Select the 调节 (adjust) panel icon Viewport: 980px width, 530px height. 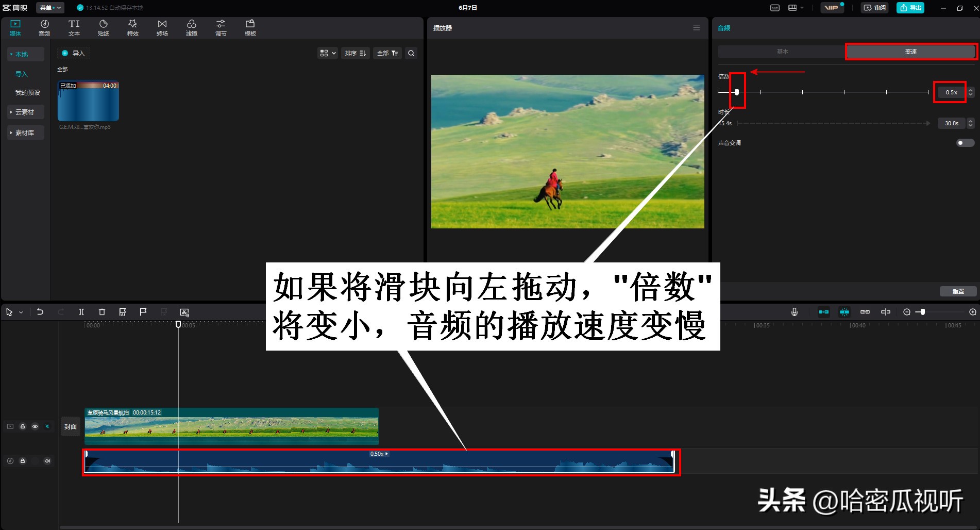(x=221, y=27)
